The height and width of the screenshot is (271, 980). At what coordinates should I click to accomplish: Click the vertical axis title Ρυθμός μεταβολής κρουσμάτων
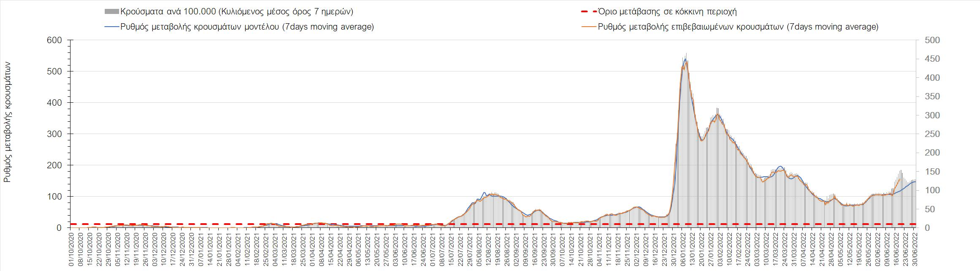click(7, 122)
